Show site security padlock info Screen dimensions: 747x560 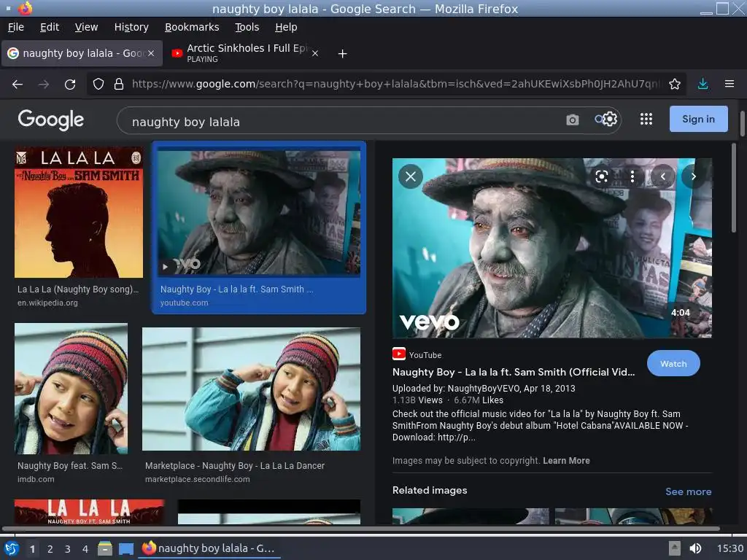point(119,85)
